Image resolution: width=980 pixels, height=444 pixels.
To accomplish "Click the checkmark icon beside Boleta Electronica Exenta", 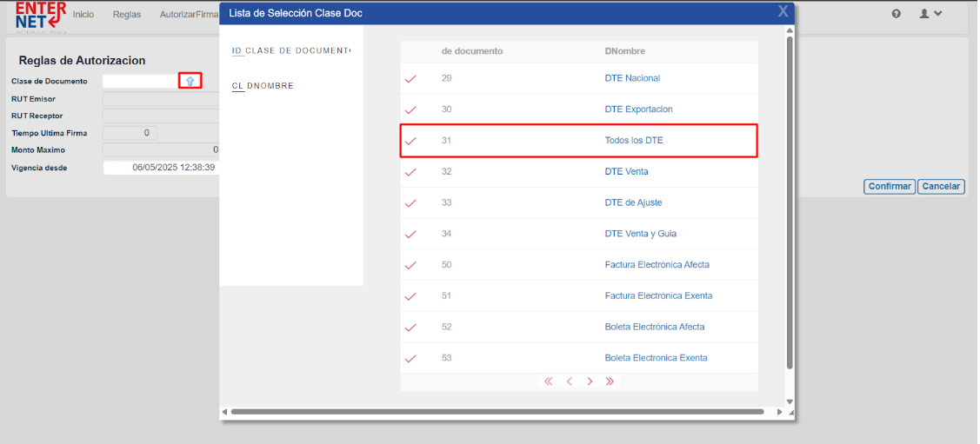I will [x=410, y=359].
